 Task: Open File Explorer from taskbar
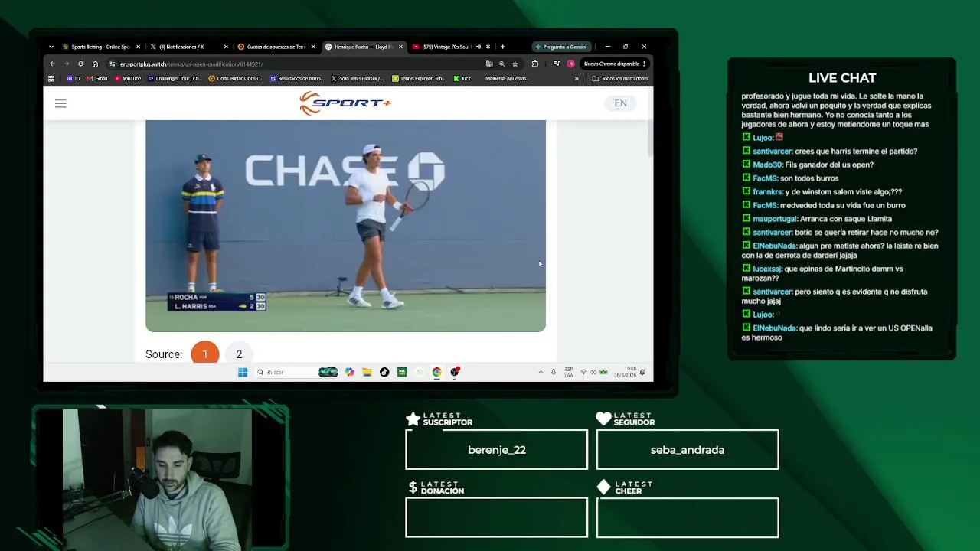click(367, 372)
